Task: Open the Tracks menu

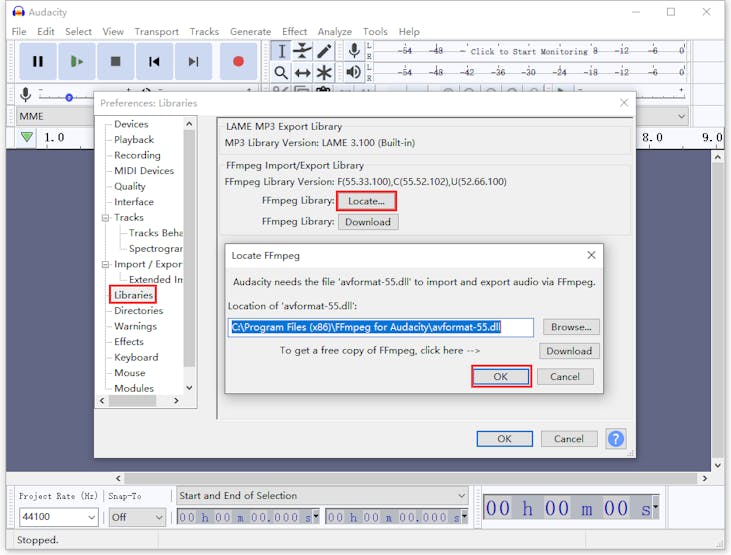Action: click(204, 32)
